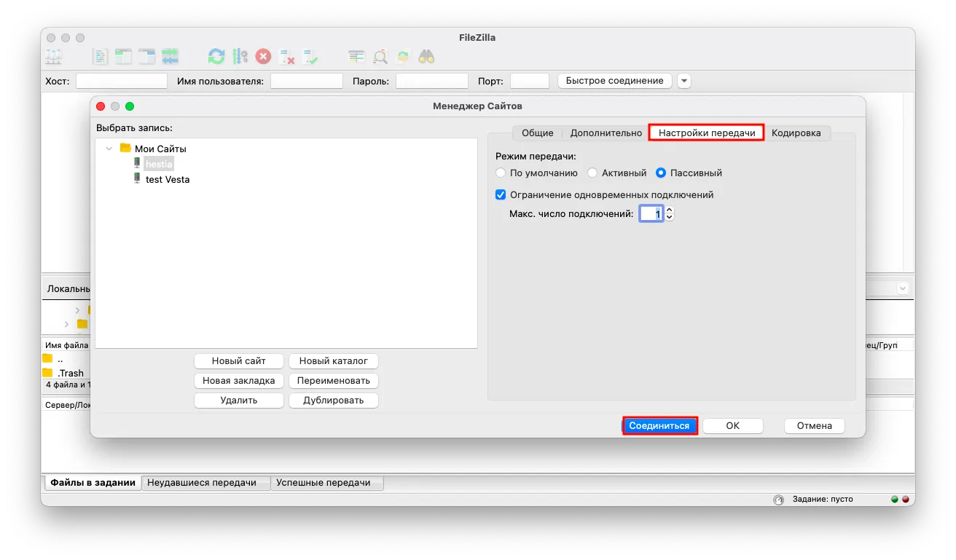
Task: Expand the lower local tree folder arrow
Action: click(67, 324)
